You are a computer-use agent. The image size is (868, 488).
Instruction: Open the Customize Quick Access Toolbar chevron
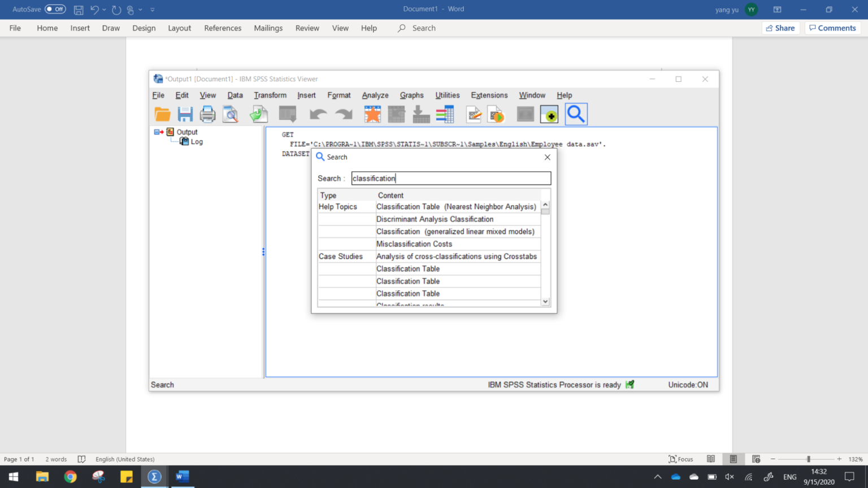[152, 10]
